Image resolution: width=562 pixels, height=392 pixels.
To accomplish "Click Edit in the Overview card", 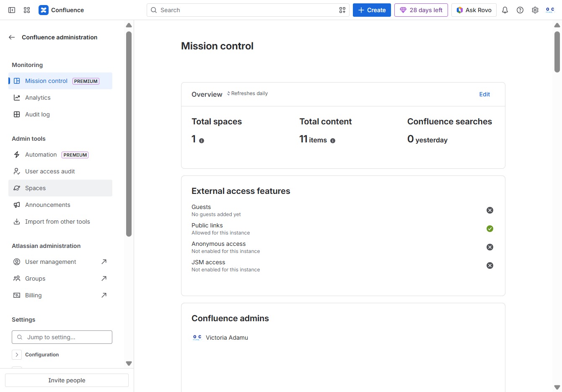I will point(484,94).
